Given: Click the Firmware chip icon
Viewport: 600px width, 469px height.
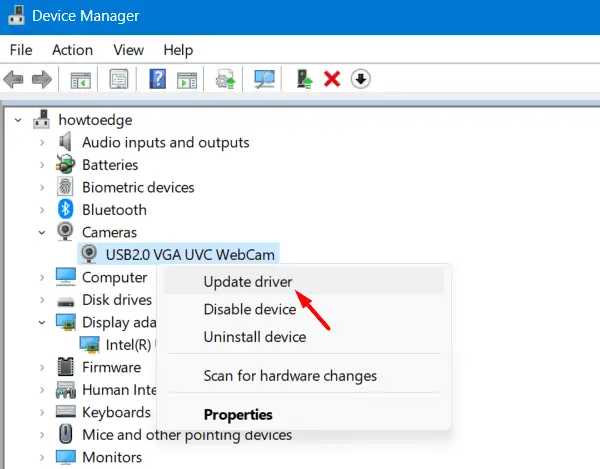Looking at the screenshot, I should (65, 366).
